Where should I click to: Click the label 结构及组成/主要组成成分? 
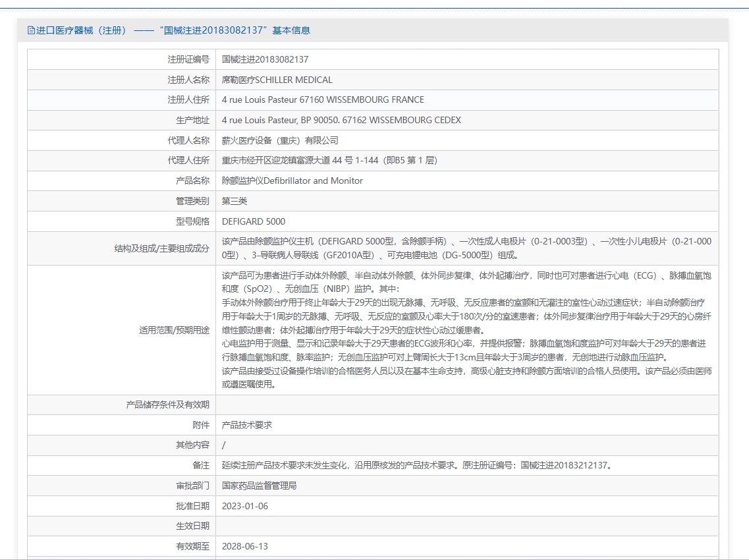click(x=162, y=248)
